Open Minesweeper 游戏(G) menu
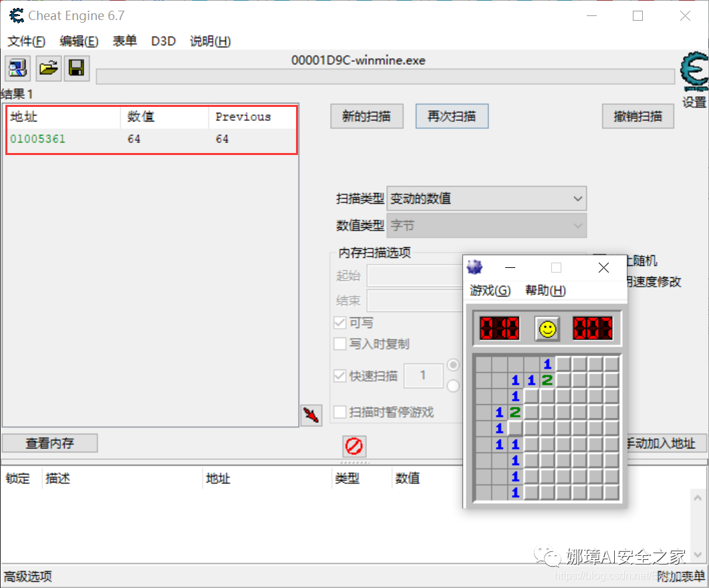Screen dimensions: 709x588 pyautogui.click(x=490, y=290)
